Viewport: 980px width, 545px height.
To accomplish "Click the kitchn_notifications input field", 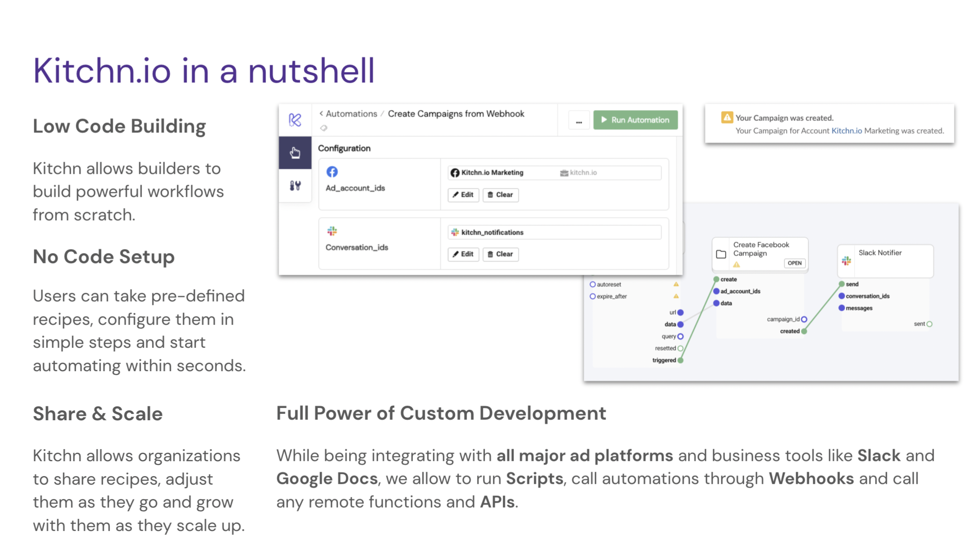I will [x=554, y=232].
